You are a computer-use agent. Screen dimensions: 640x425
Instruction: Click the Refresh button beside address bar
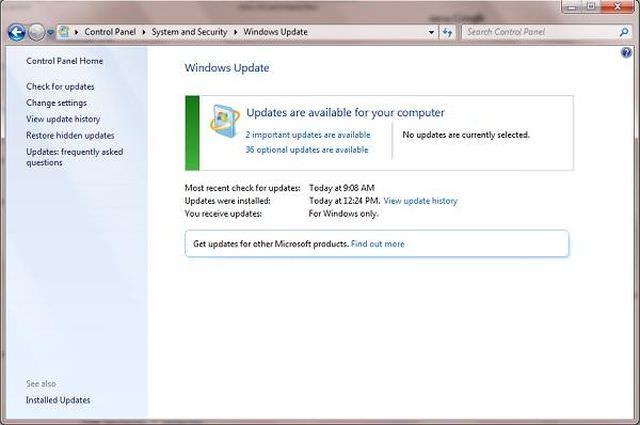[x=448, y=32]
